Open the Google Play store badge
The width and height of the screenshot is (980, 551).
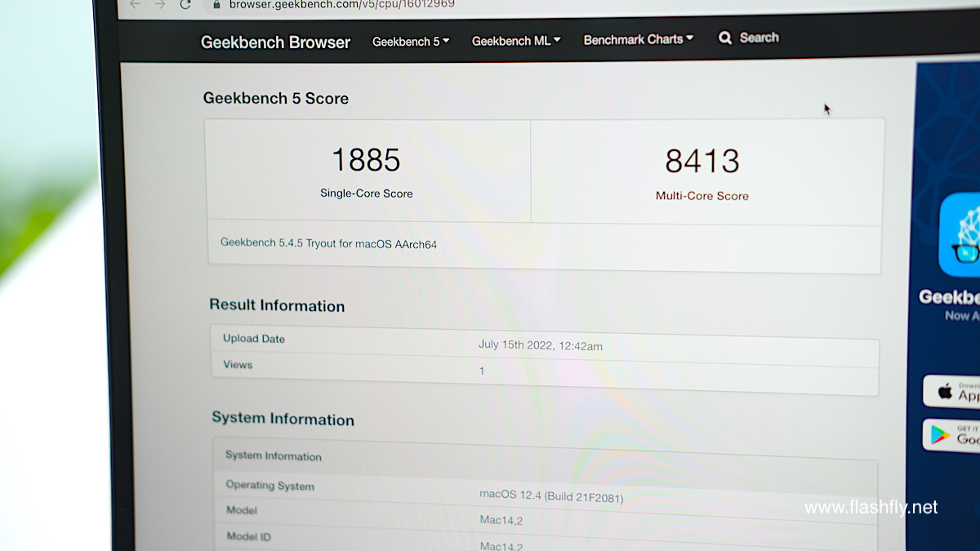click(x=952, y=434)
